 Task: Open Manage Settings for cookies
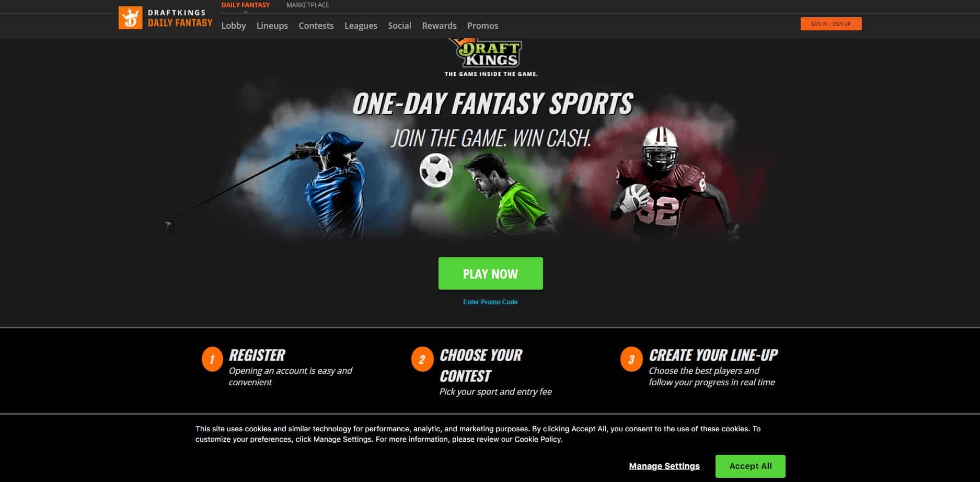pos(664,466)
